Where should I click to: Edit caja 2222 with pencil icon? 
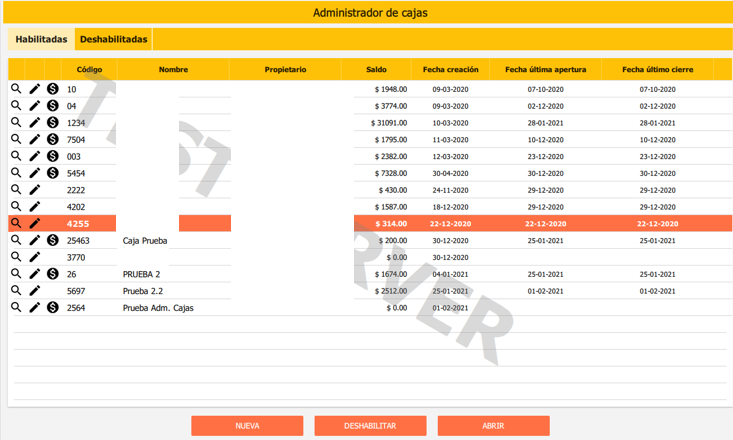35,190
